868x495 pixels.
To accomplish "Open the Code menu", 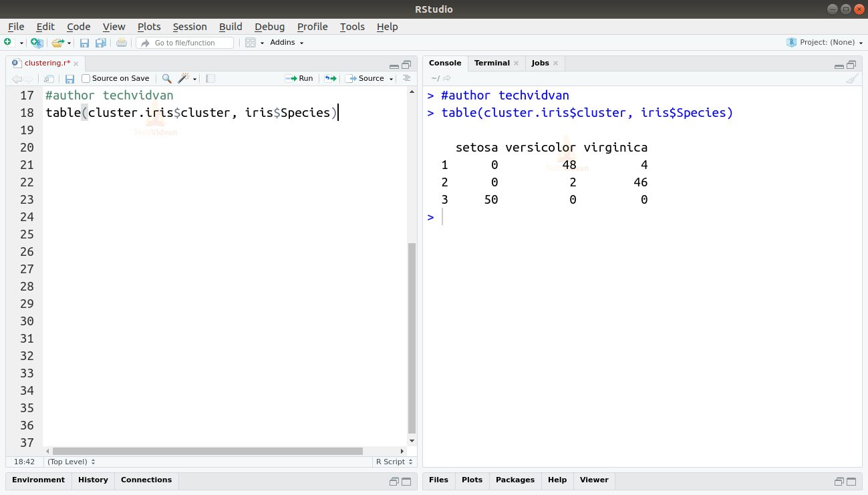I will pos(78,27).
